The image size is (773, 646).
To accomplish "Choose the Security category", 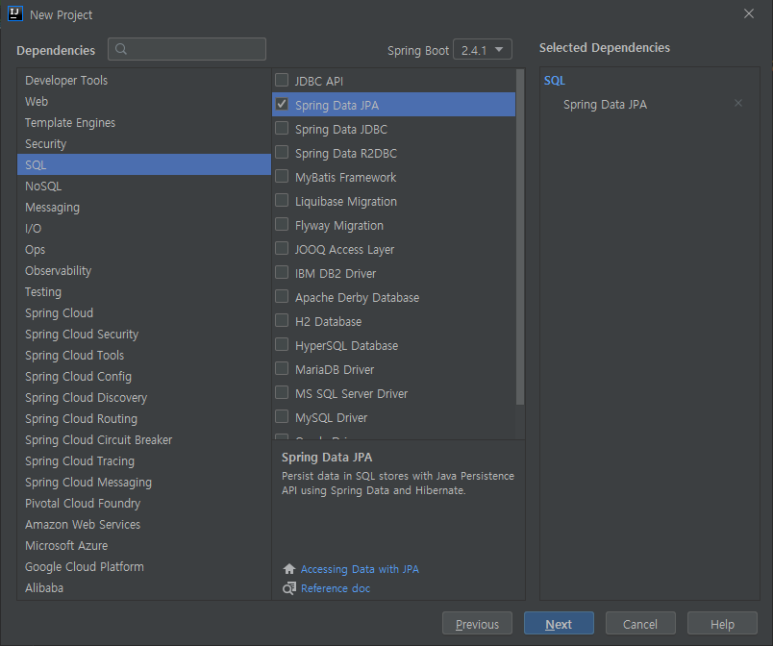I will point(144,144).
